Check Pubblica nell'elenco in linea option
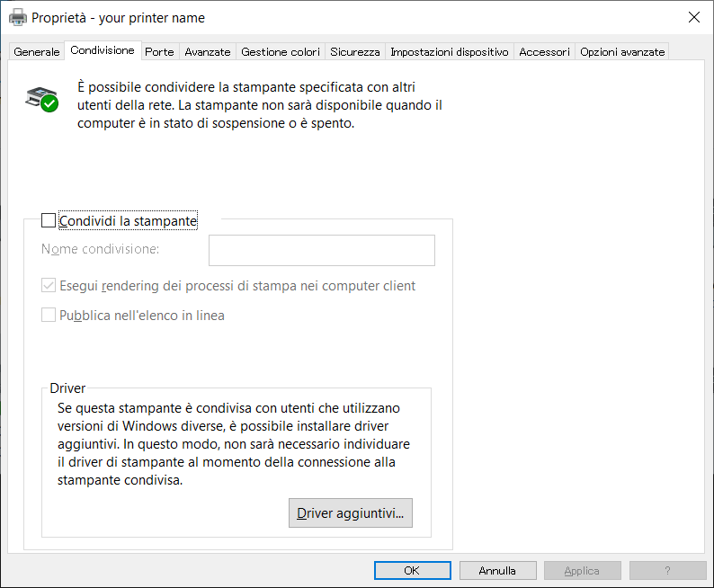714x588 pixels. click(x=49, y=316)
